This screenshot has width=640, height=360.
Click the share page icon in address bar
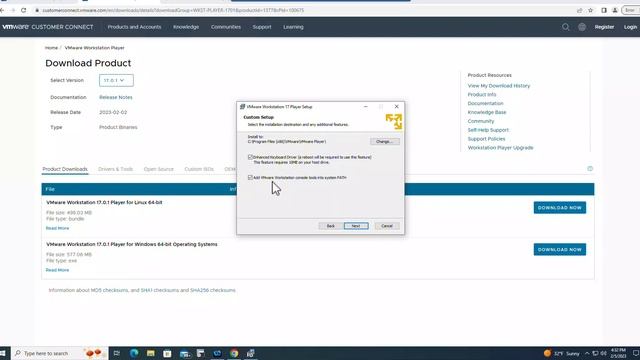click(579, 10)
